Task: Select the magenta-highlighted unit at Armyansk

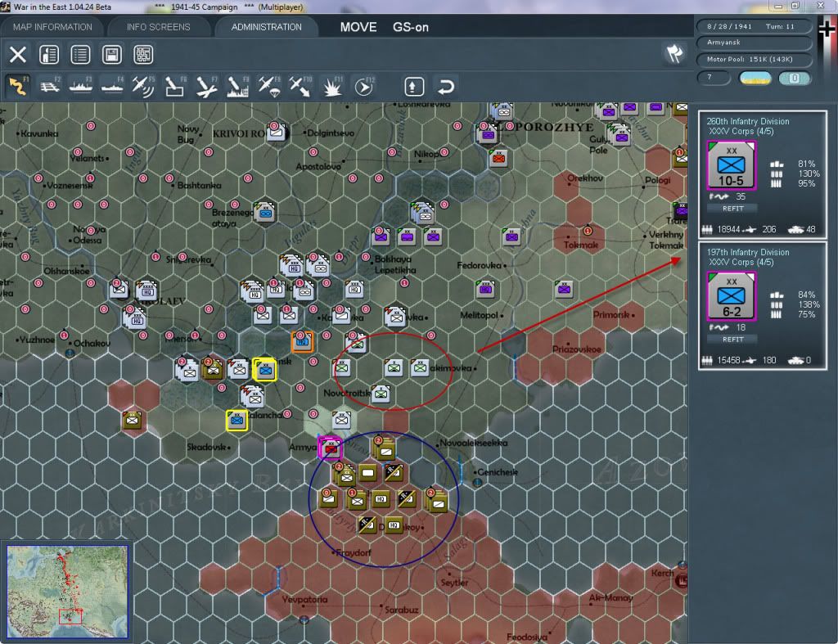Action: pos(331,448)
